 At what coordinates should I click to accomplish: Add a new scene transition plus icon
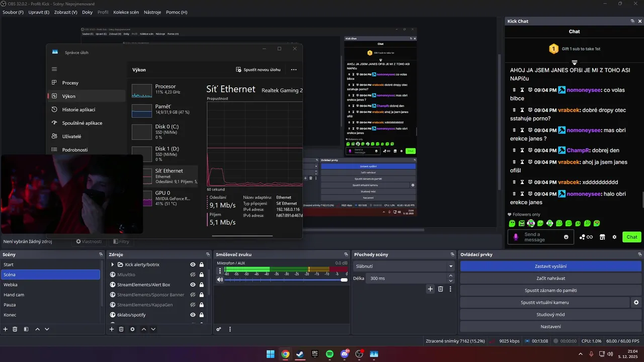pyautogui.click(x=430, y=289)
